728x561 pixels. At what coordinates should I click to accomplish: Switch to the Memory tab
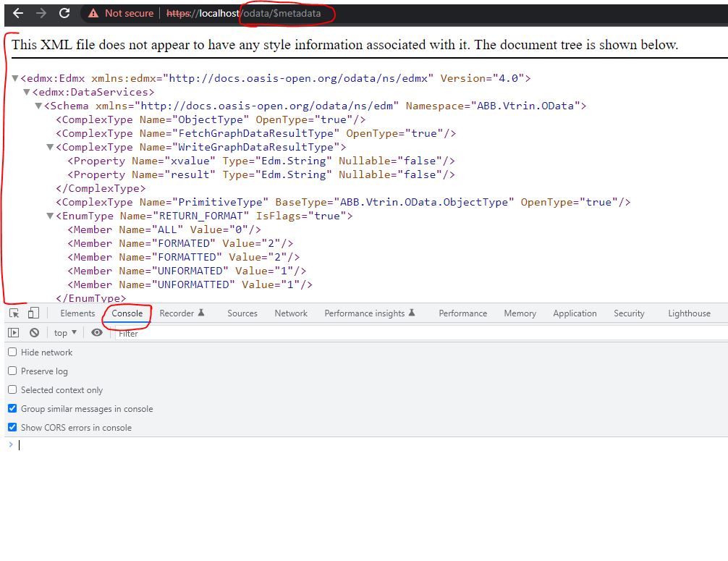(520, 313)
